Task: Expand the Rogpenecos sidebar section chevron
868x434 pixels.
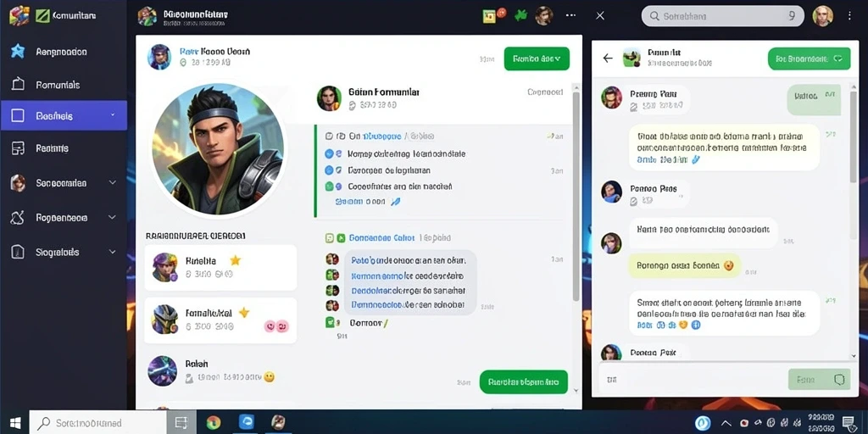Action: (x=113, y=218)
